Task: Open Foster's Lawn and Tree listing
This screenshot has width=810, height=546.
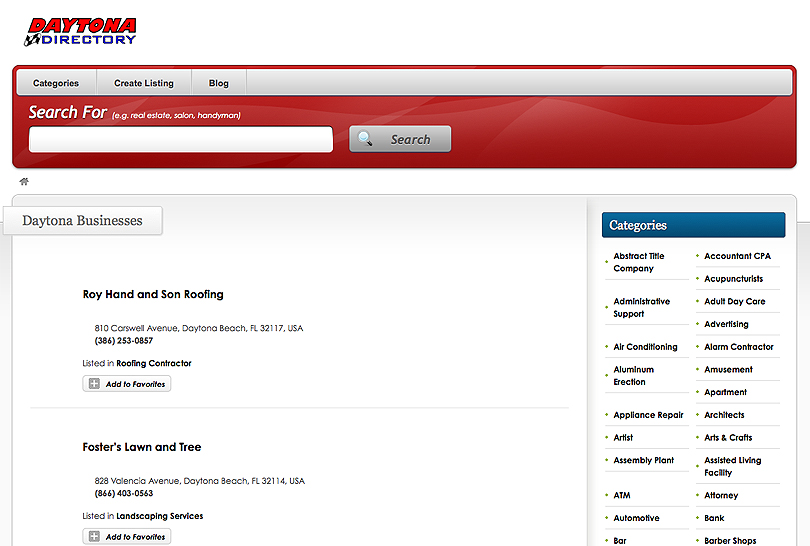Action: (142, 447)
